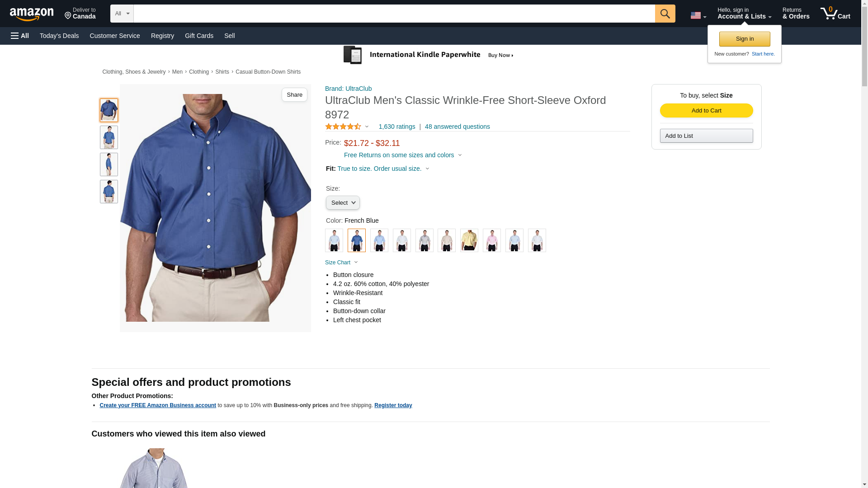Screen dimensions: 868x488
Task: Open the shopping cart icon
Action: point(835,14)
